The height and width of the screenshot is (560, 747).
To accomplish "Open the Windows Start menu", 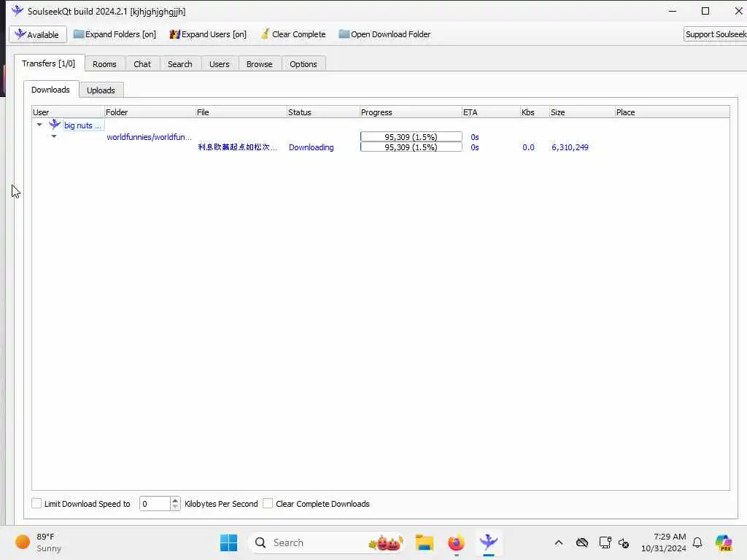I will point(228,542).
